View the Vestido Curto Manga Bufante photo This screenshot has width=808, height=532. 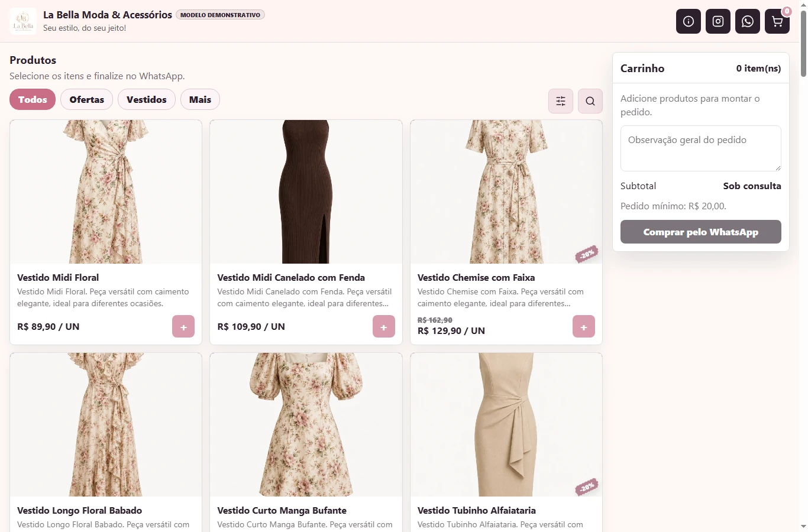[x=306, y=424]
